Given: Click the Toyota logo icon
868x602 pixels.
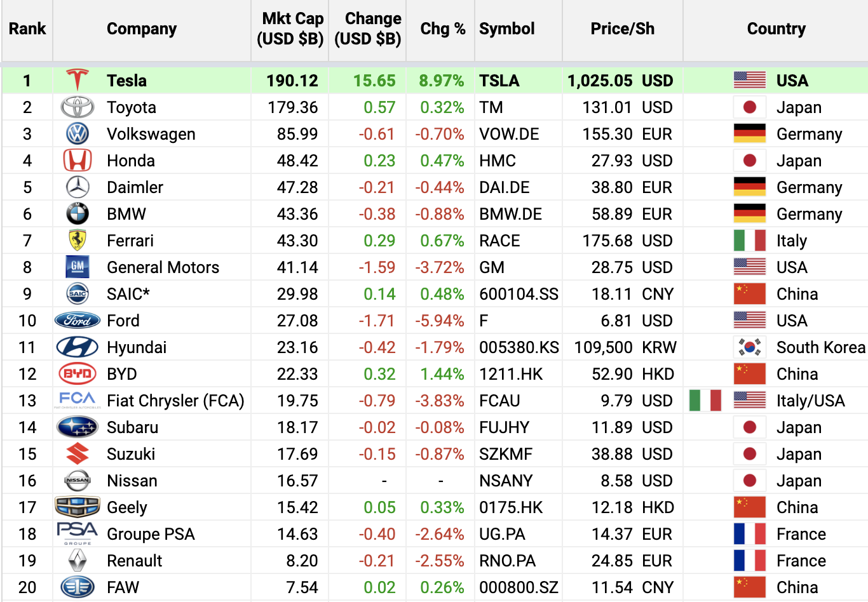Looking at the screenshot, I should click(x=78, y=107).
